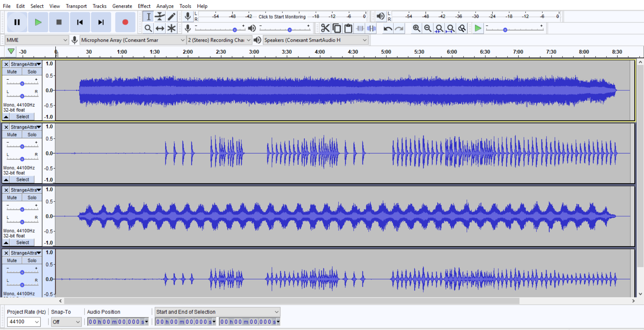
Task: Start recording with the Record button
Action: (x=125, y=22)
